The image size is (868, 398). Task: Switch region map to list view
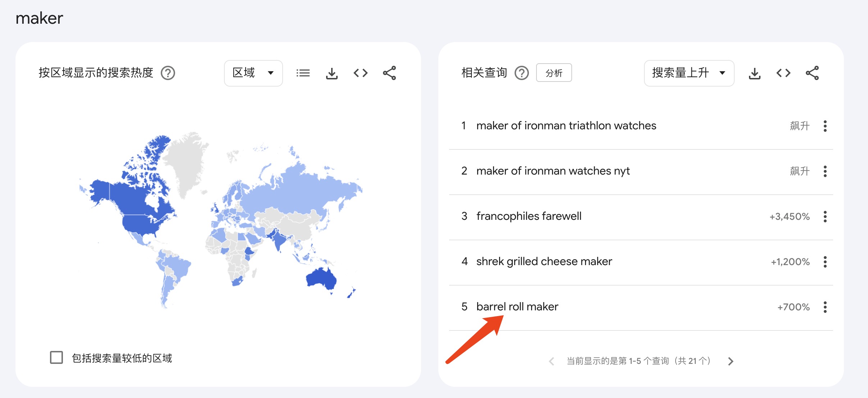coord(303,73)
